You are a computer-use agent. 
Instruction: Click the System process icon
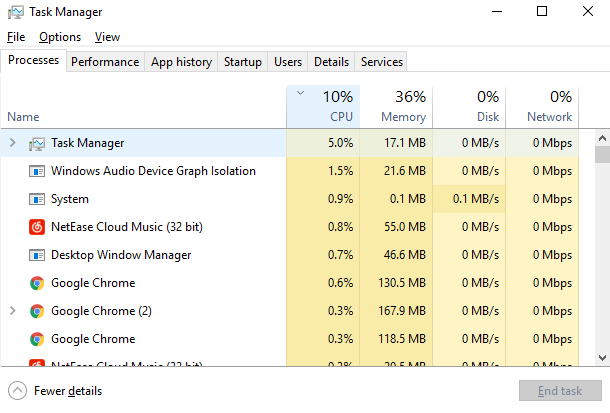pos(37,199)
